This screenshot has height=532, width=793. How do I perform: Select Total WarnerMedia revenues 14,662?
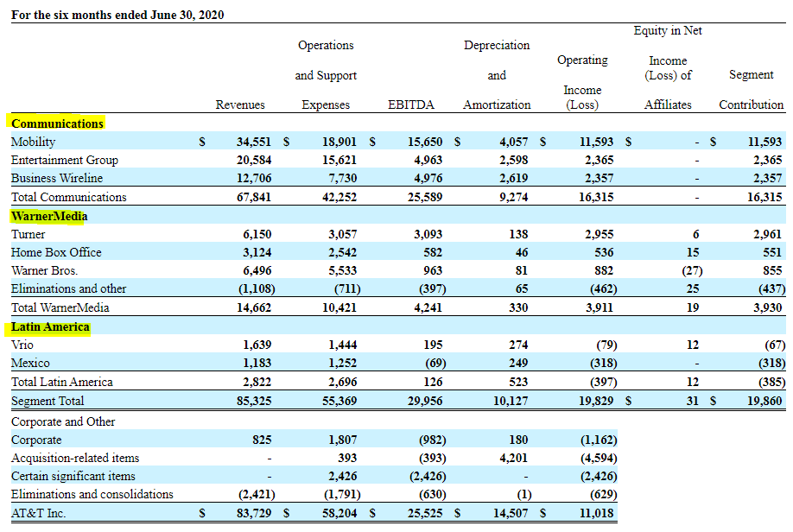[253, 307]
